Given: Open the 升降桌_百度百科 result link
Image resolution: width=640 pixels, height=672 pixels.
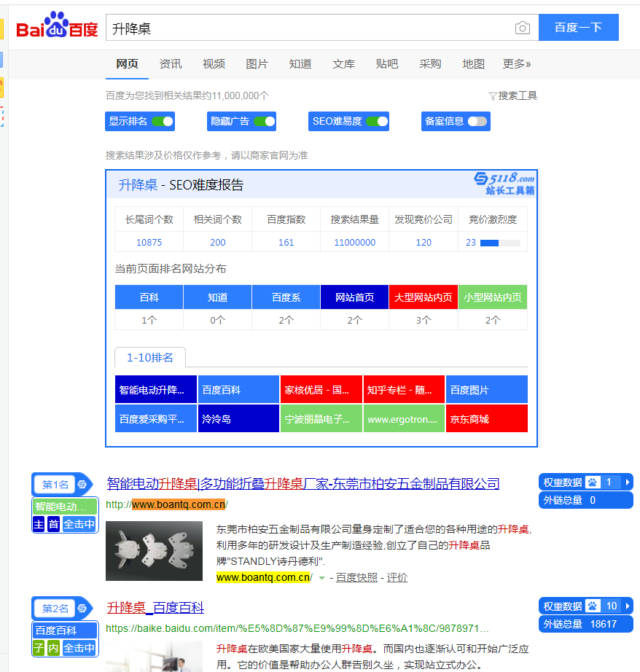Looking at the screenshot, I should [155, 608].
